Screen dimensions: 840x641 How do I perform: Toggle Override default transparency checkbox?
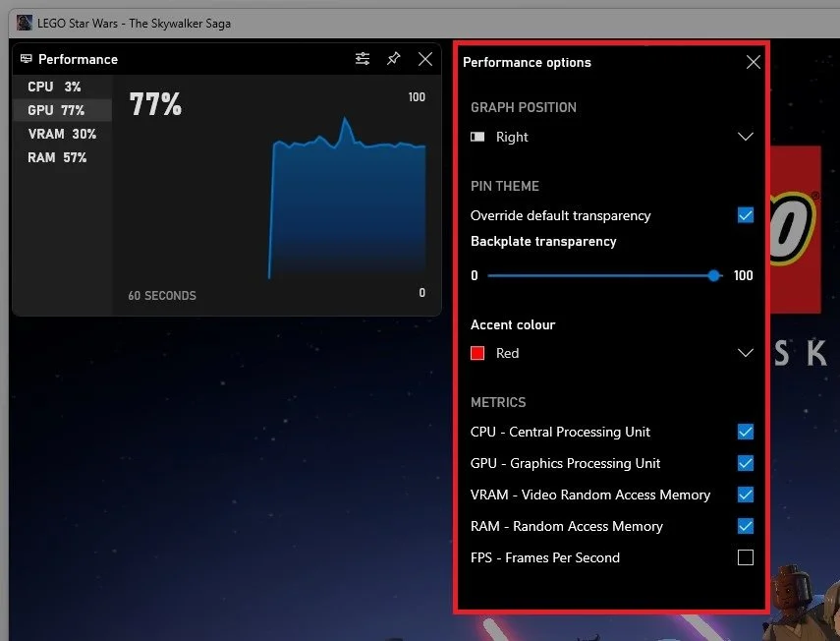coord(745,215)
